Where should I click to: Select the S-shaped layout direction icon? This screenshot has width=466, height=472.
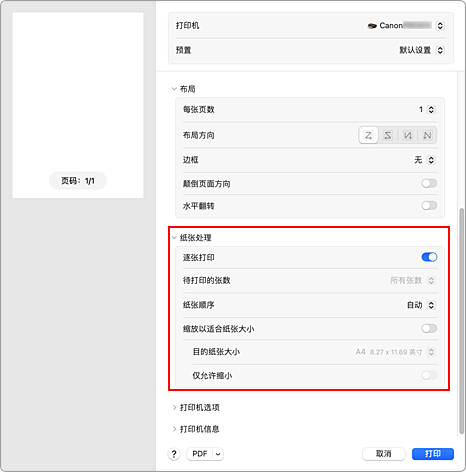coord(388,135)
